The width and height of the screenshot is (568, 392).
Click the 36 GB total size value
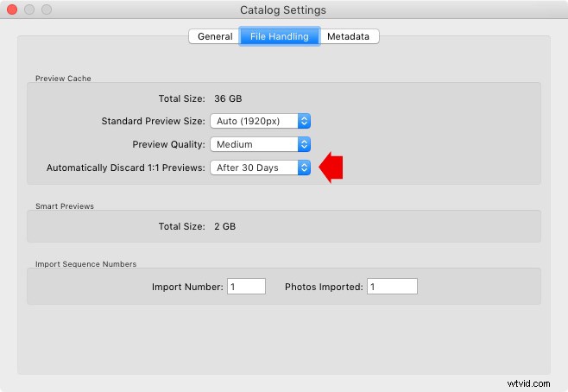[228, 98]
